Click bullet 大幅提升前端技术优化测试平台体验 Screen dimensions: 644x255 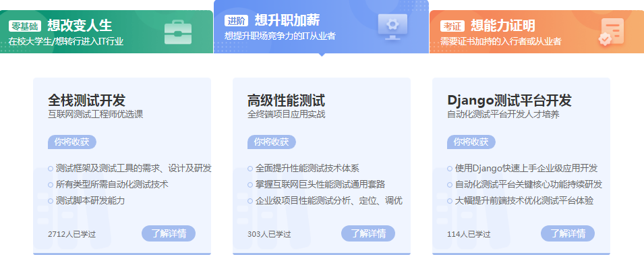524,201
